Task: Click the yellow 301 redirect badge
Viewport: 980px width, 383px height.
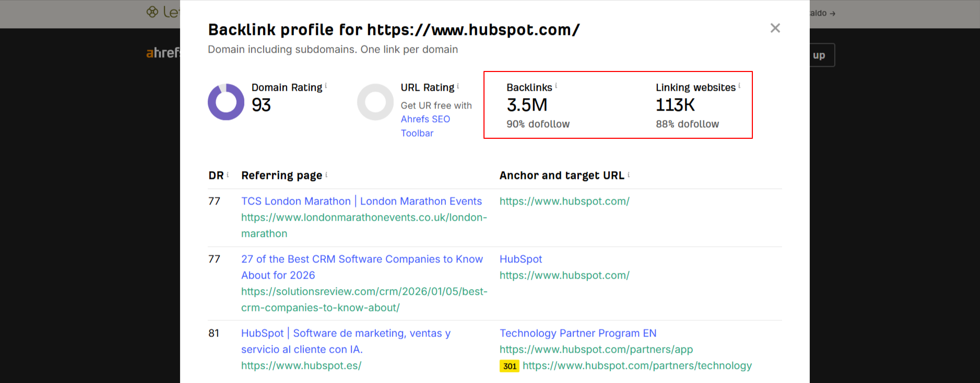Action: tap(510, 366)
